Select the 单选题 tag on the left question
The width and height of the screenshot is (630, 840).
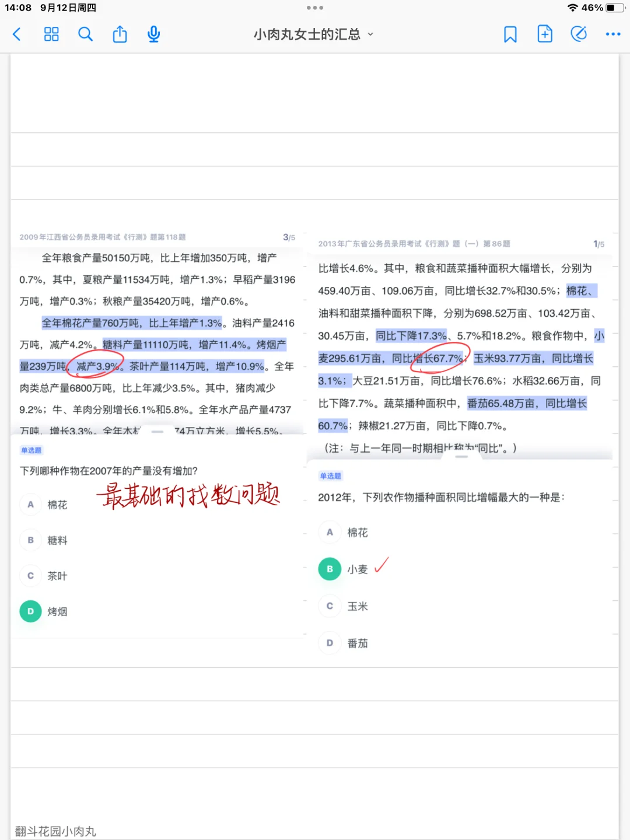[x=31, y=450]
